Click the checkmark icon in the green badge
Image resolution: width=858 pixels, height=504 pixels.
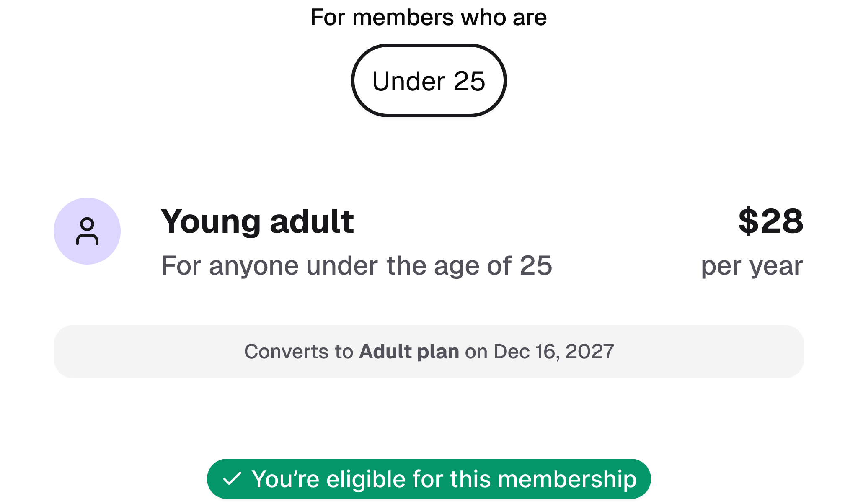point(232,478)
